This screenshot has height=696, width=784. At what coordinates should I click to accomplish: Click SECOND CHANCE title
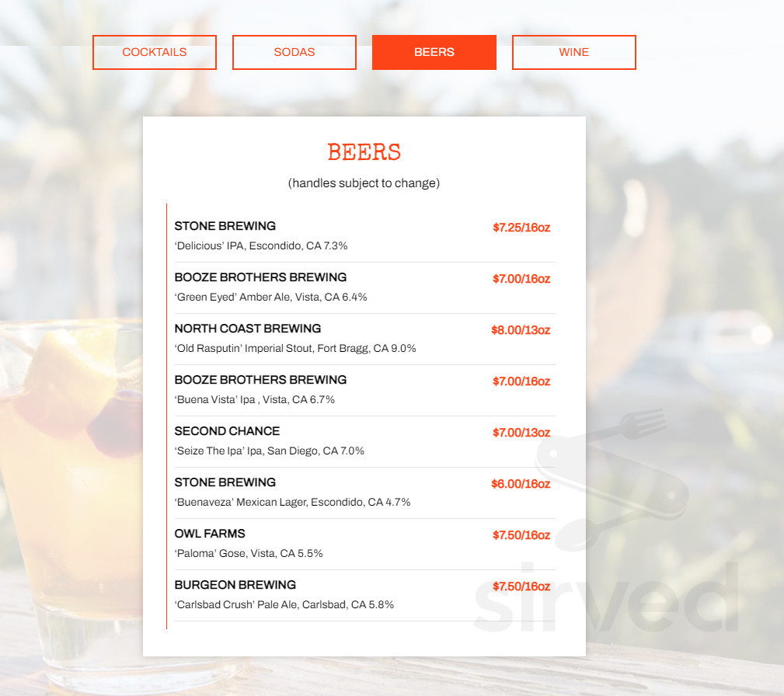coord(227,431)
